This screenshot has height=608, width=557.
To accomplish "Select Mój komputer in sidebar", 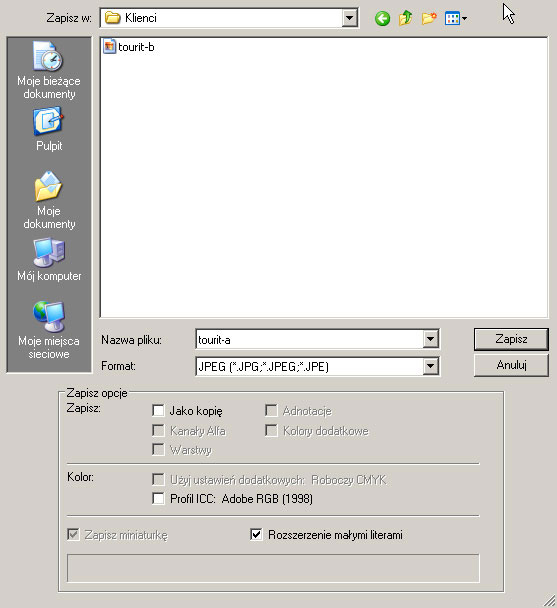I will point(49,260).
